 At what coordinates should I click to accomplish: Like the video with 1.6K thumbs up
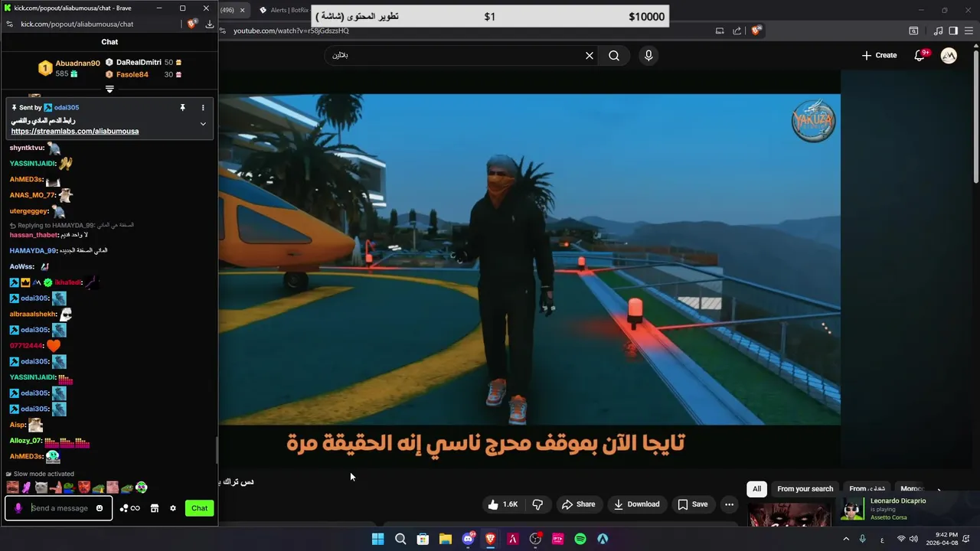(502, 504)
